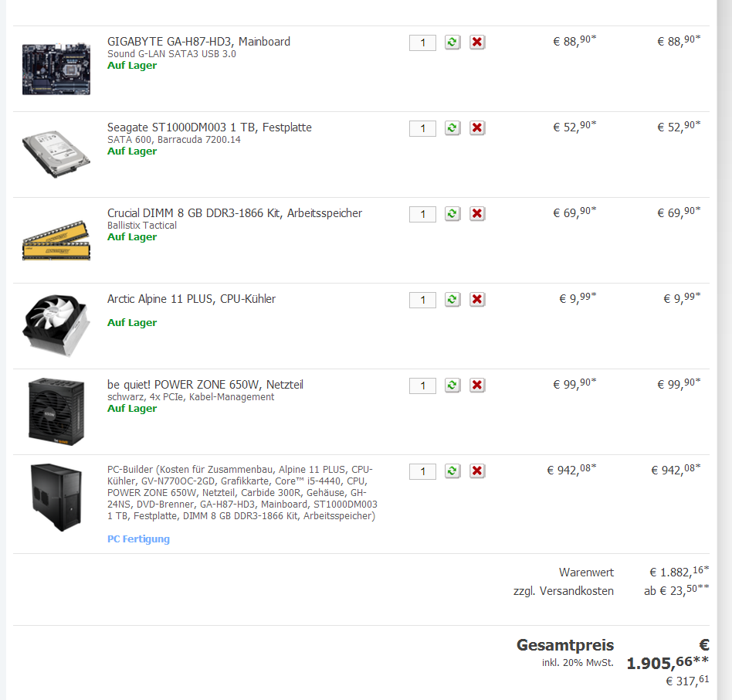Focus quantity field for Seagate Festplatte
The height and width of the screenshot is (700, 732).
point(422,128)
